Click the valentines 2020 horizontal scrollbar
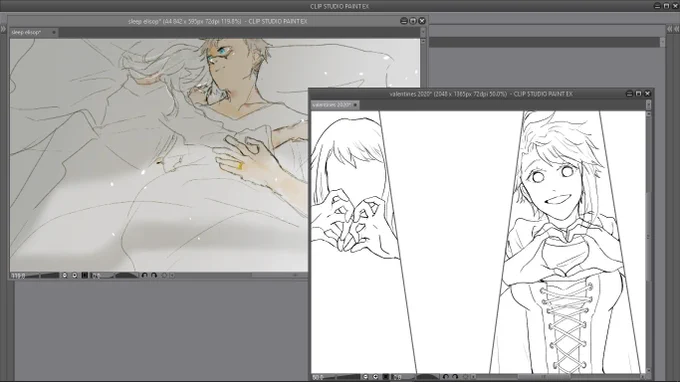Screen dimensions: 680x382 [557, 377]
